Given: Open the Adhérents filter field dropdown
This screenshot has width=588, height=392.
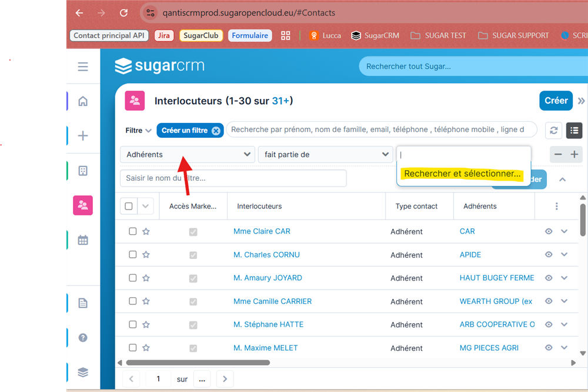Looking at the screenshot, I should point(188,155).
